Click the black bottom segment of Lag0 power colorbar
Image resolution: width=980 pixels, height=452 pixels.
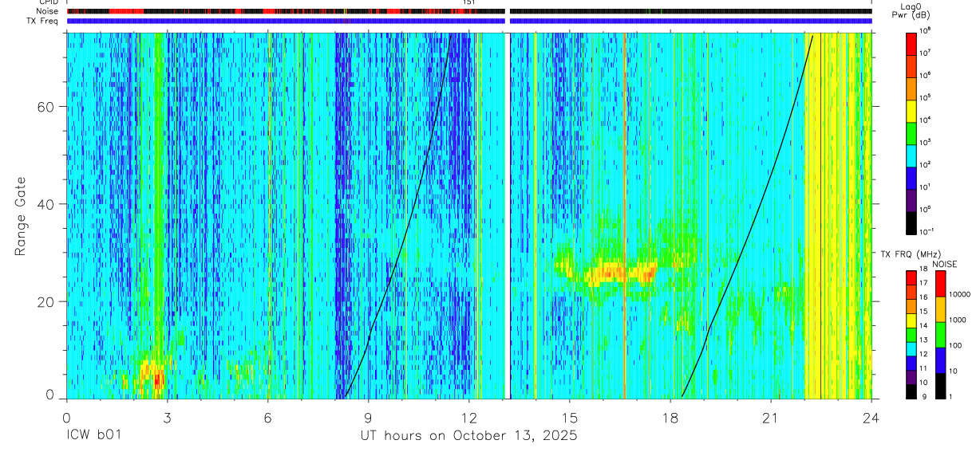pos(911,222)
